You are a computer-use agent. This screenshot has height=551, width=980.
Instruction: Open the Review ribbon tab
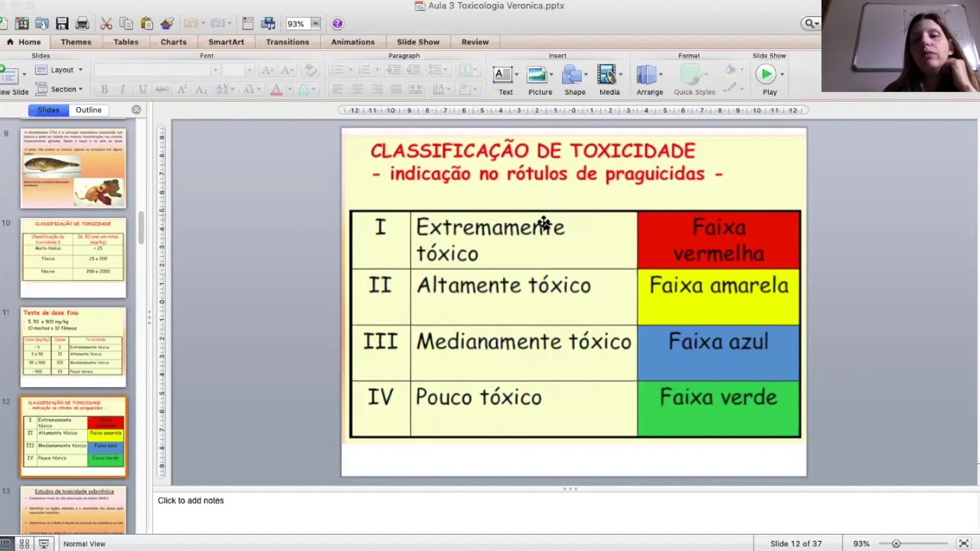[x=475, y=42]
